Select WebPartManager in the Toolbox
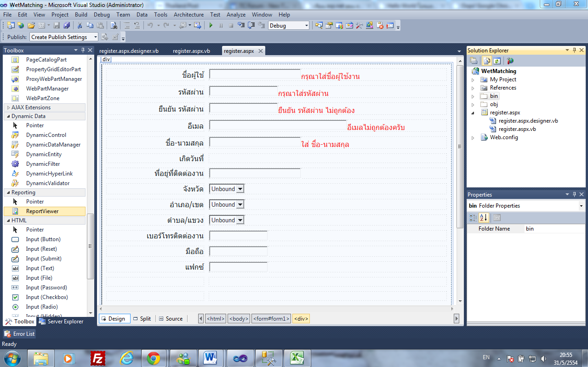Viewport: 588px width, 367px height. [45, 89]
